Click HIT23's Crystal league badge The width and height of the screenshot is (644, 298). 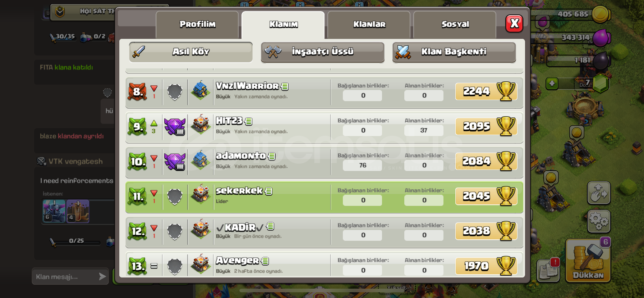pos(175,126)
